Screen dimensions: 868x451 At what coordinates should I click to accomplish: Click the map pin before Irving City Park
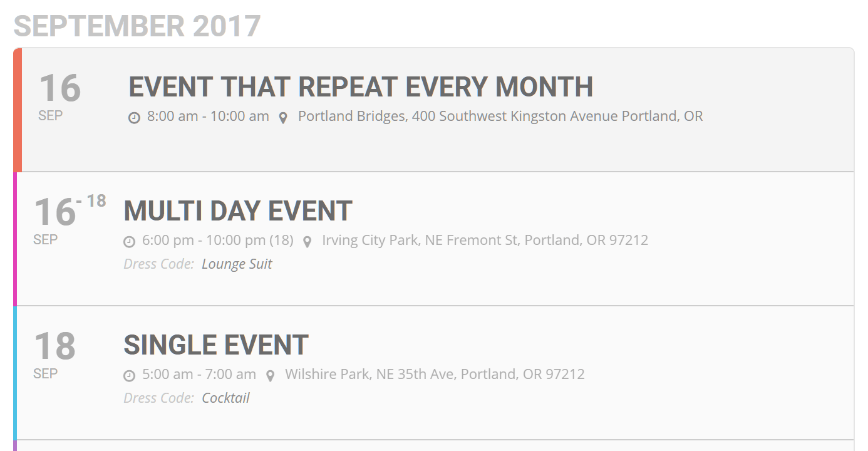(307, 241)
